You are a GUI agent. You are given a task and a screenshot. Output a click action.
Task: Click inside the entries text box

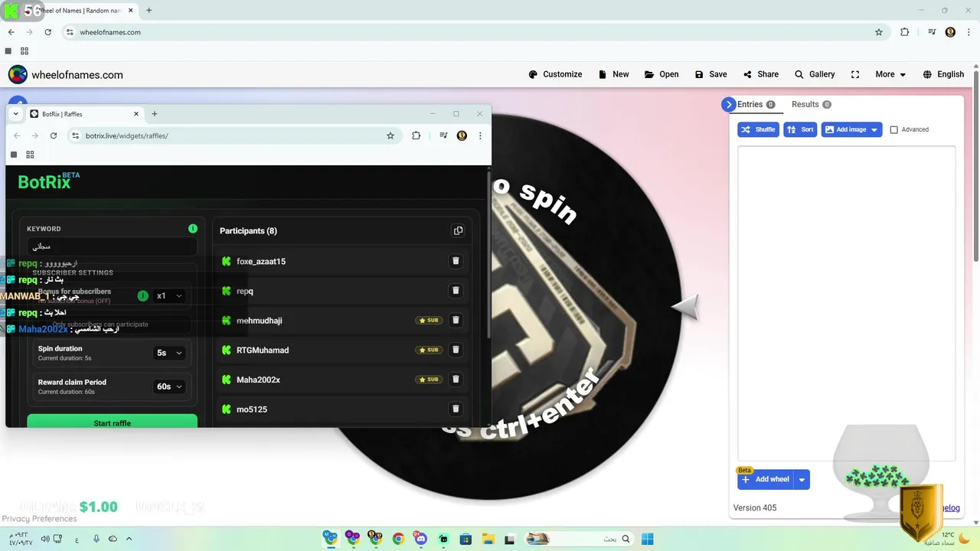click(846, 302)
